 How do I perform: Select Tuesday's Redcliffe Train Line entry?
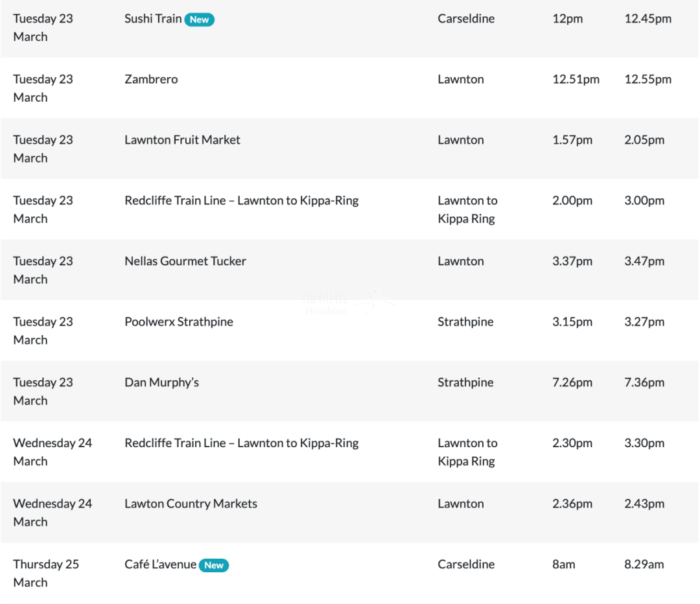(x=242, y=201)
